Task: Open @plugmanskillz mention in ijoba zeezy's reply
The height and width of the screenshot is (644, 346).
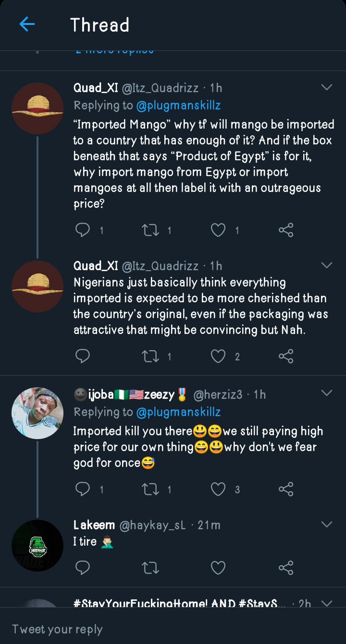Action: coord(178,412)
